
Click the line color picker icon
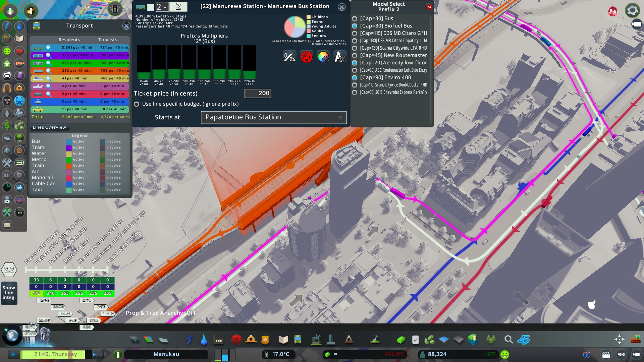(x=323, y=57)
